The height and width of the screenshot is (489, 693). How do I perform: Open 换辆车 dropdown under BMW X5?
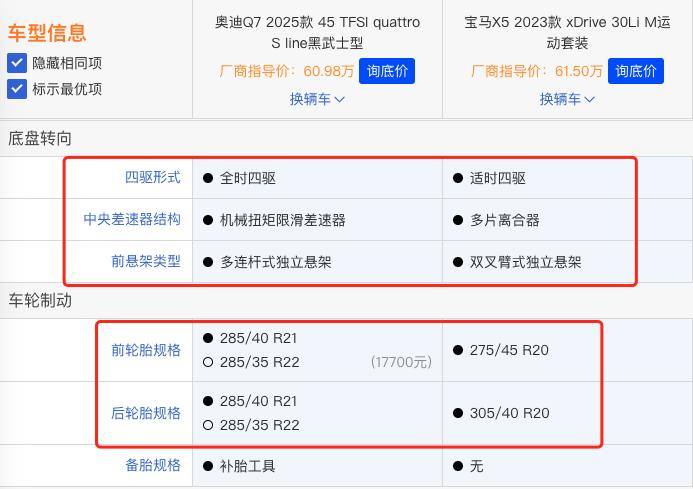(x=567, y=99)
